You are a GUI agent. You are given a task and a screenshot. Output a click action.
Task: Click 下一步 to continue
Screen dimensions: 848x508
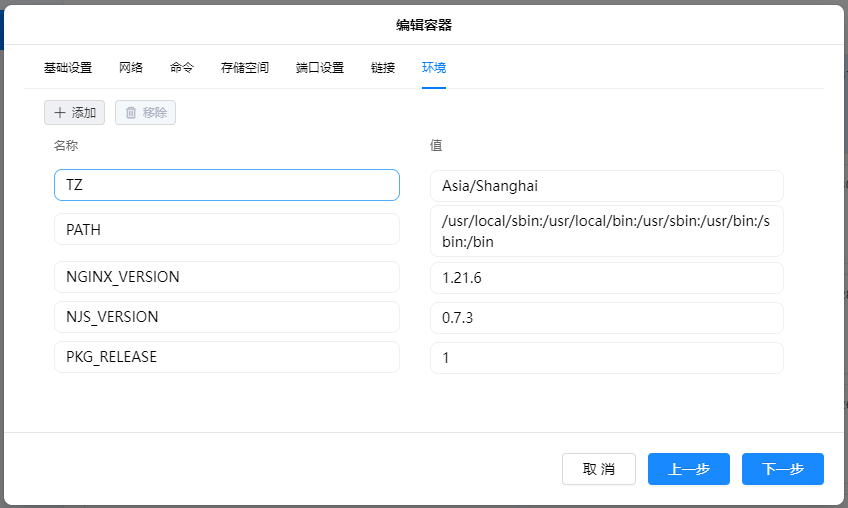click(x=783, y=469)
